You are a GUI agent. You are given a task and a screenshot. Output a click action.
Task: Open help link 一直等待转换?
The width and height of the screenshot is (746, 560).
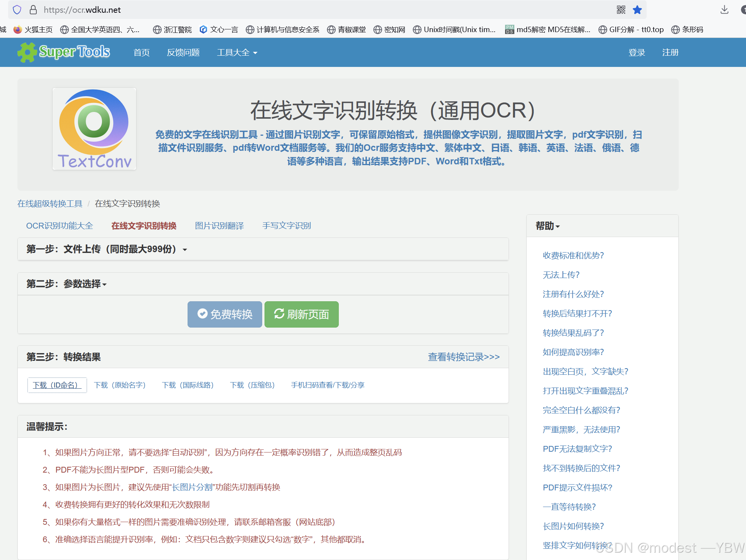(x=569, y=507)
